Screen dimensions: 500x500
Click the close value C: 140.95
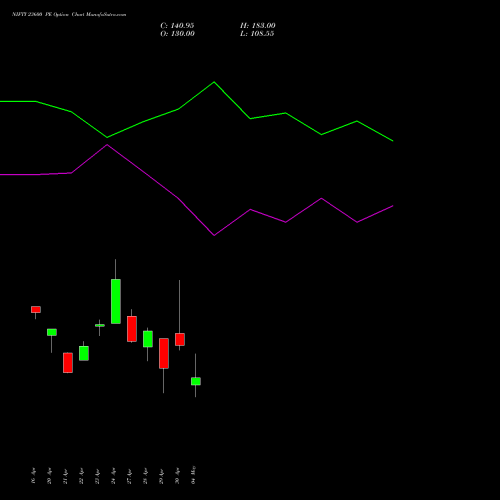pos(177,26)
